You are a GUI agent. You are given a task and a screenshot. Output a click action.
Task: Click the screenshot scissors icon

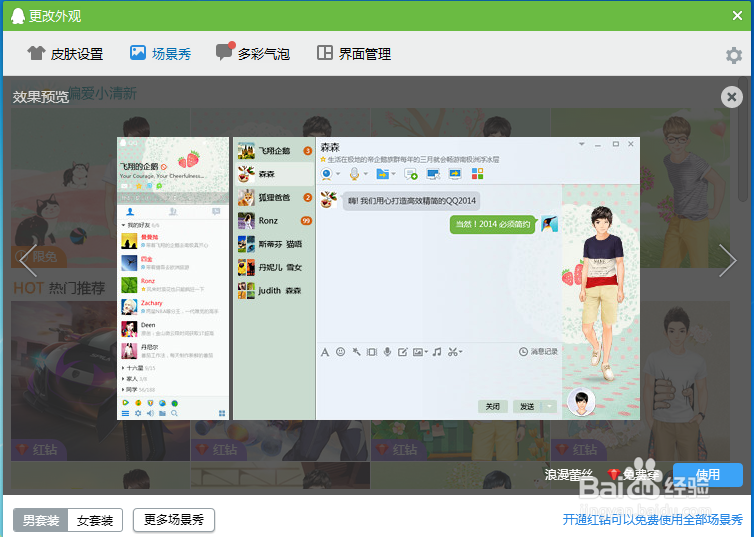[452, 352]
